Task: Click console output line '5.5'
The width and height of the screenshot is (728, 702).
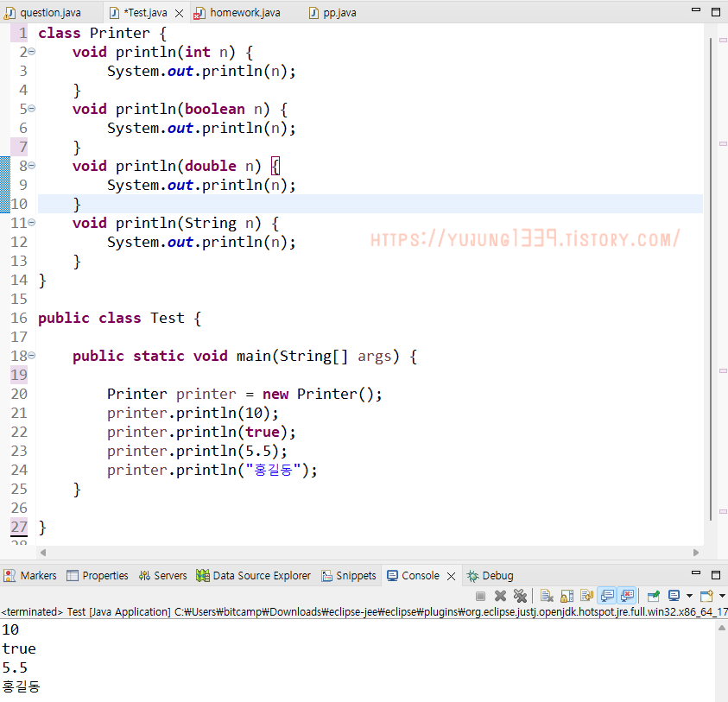Action: click(15, 667)
